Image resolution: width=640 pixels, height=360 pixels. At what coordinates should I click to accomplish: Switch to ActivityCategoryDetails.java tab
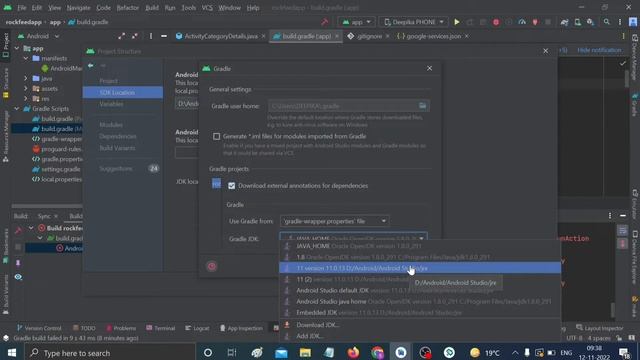[x=220, y=36]
